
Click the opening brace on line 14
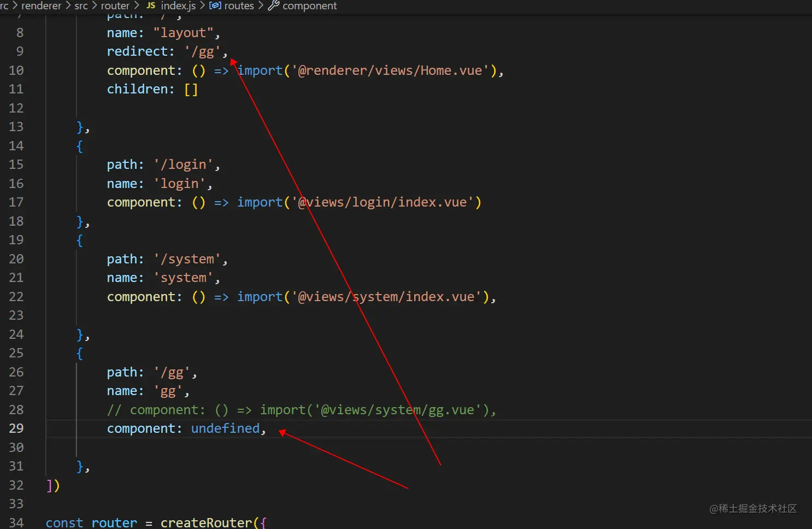(x=80, y=146)
